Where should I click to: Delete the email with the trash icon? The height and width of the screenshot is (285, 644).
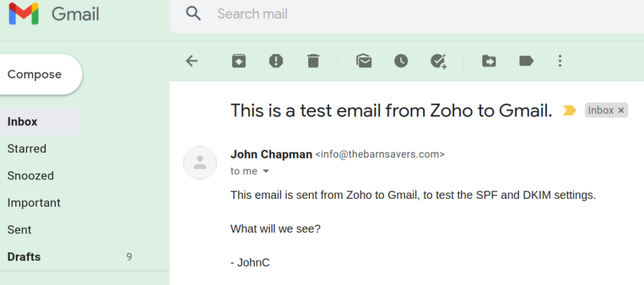point(313,61)
